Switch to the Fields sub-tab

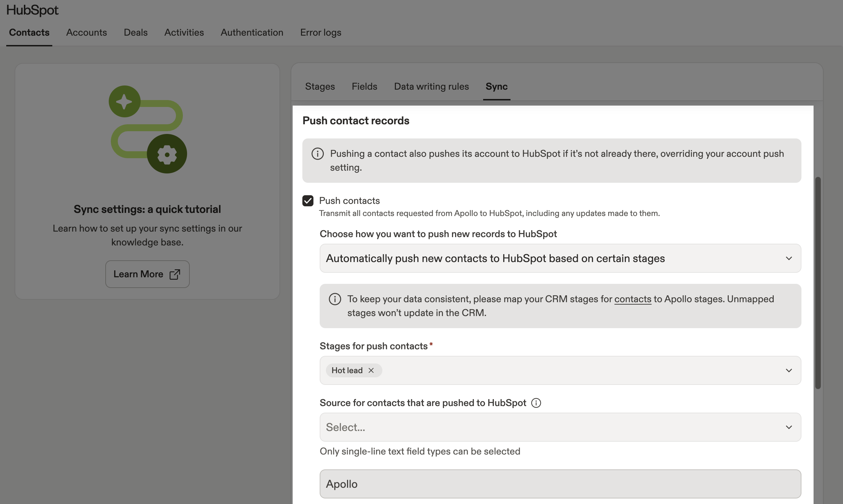coord(364,87)
